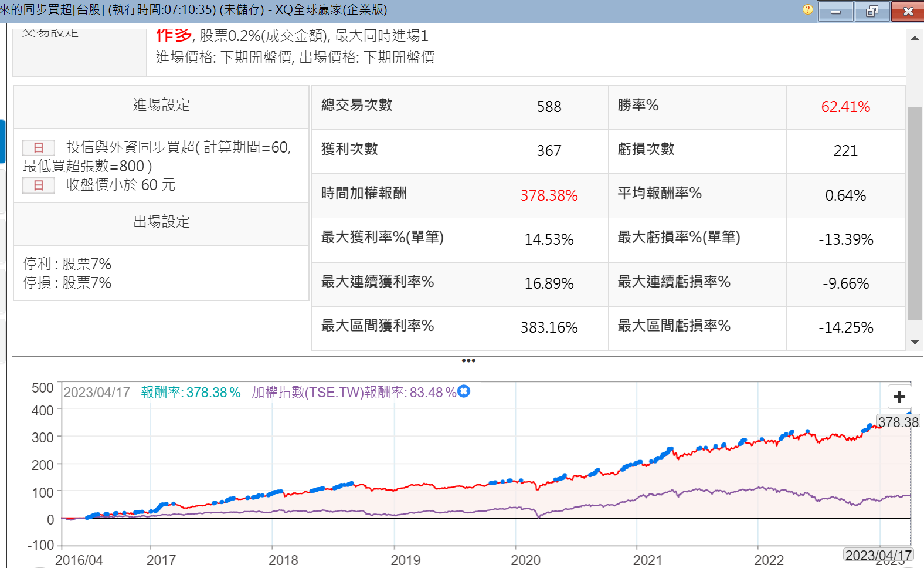Click the 日 icon beside 收盤價小於 60 元
This screenshot has height=568, width=924.
coord(39,185)
